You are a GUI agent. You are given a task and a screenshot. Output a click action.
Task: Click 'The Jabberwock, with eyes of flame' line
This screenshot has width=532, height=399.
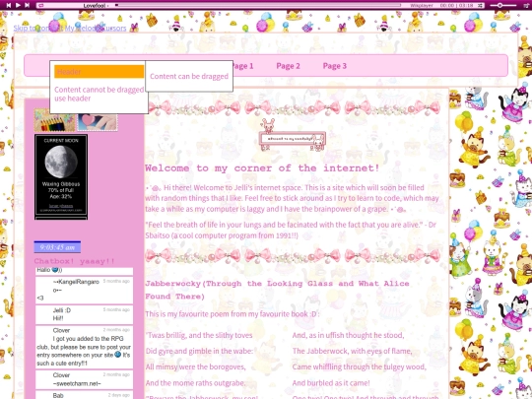pos(352,351)
